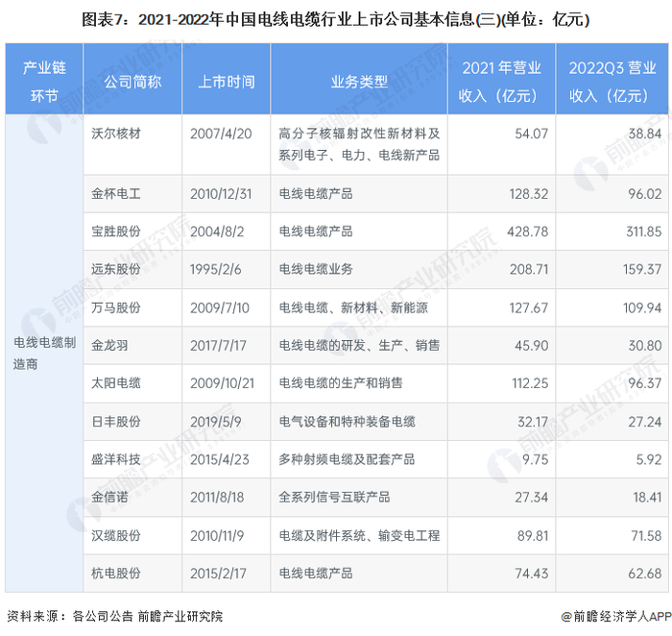Click 2021 revenue value 128.32
Screen dimensions: 672x636
coord(528,194)
